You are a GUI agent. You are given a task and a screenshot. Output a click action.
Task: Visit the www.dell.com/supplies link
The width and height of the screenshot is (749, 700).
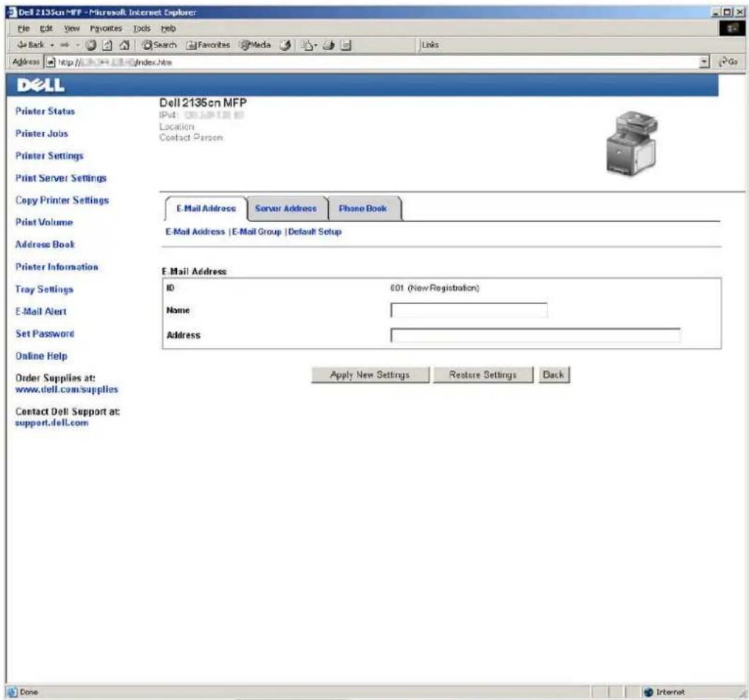pos(66,389)
